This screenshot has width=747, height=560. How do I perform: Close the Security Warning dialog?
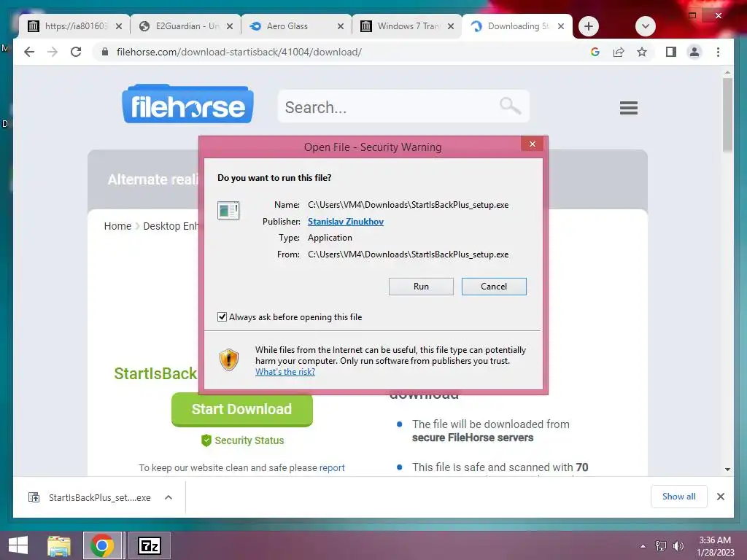pos(532,144)
